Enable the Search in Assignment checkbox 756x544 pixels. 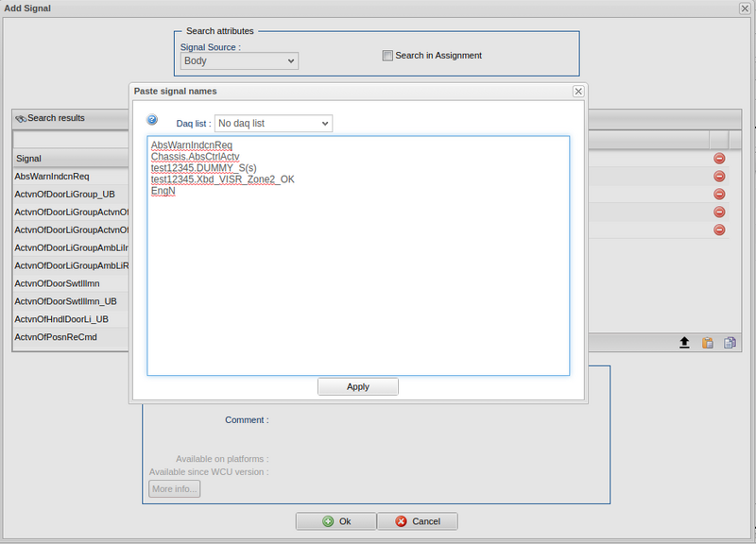(x=387, y=56)
